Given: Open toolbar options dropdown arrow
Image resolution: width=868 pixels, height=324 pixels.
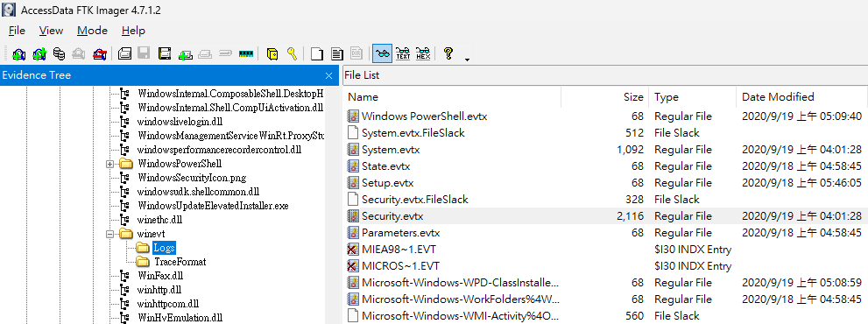Looking at the screenshot, I should point(467,60).
